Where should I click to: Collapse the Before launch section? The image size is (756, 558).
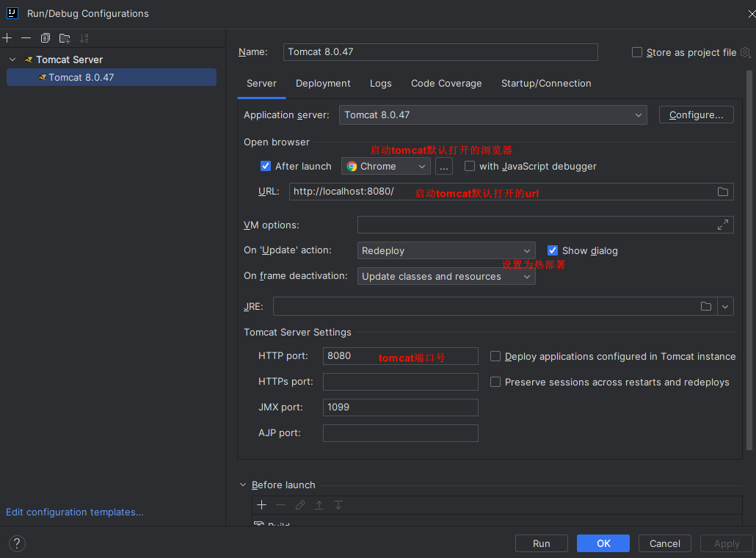243,485
